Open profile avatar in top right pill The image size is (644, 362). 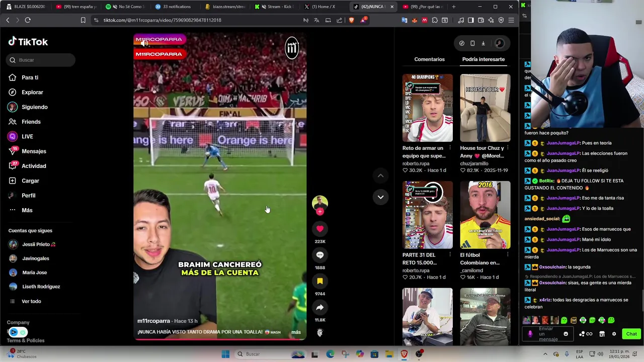coord(500,43)
